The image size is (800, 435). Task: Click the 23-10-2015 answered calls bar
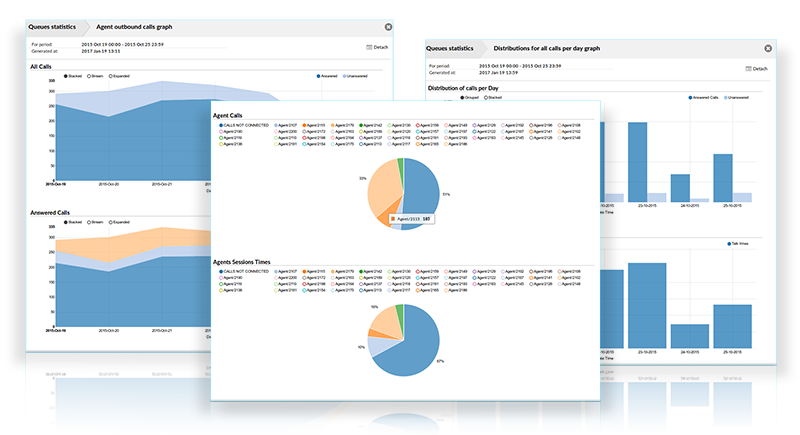click(637, 162)
